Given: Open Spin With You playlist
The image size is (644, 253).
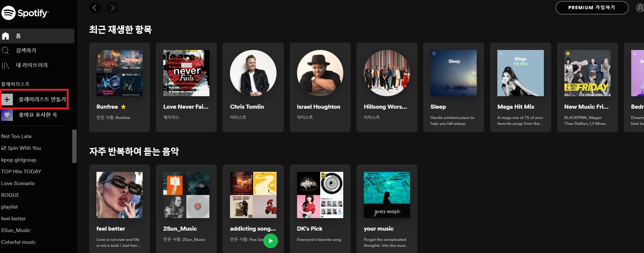Looking at the screenshot, I should [21, 148].
